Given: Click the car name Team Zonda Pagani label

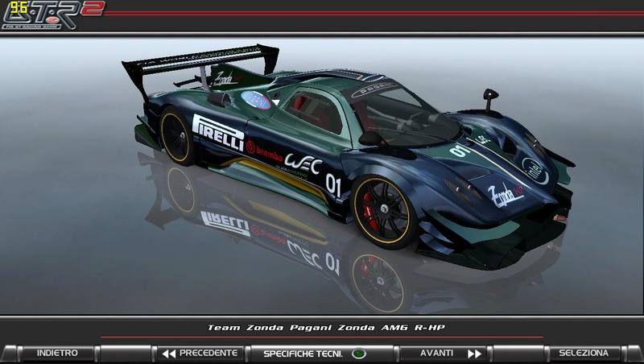Looking at the screenshot, I should [326, 328].
